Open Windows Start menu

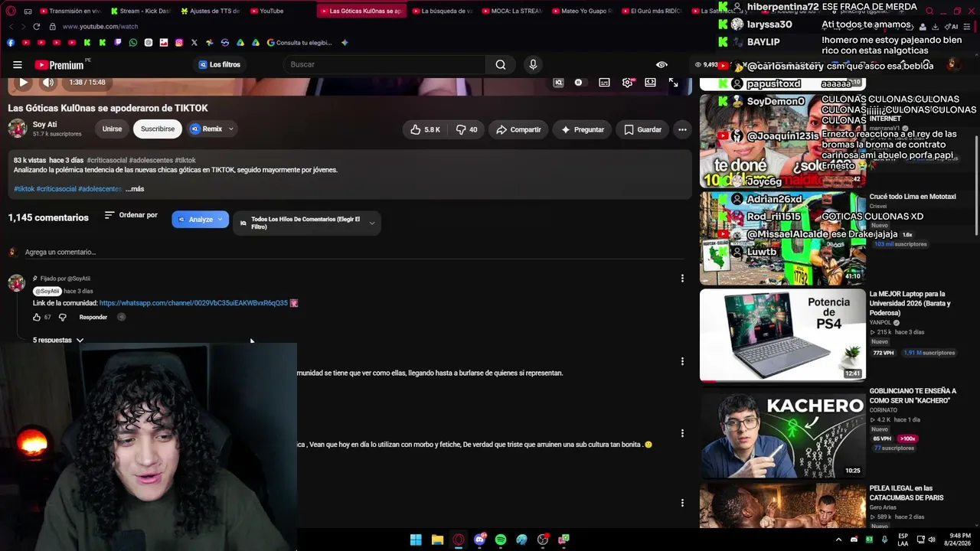(416, 540)
